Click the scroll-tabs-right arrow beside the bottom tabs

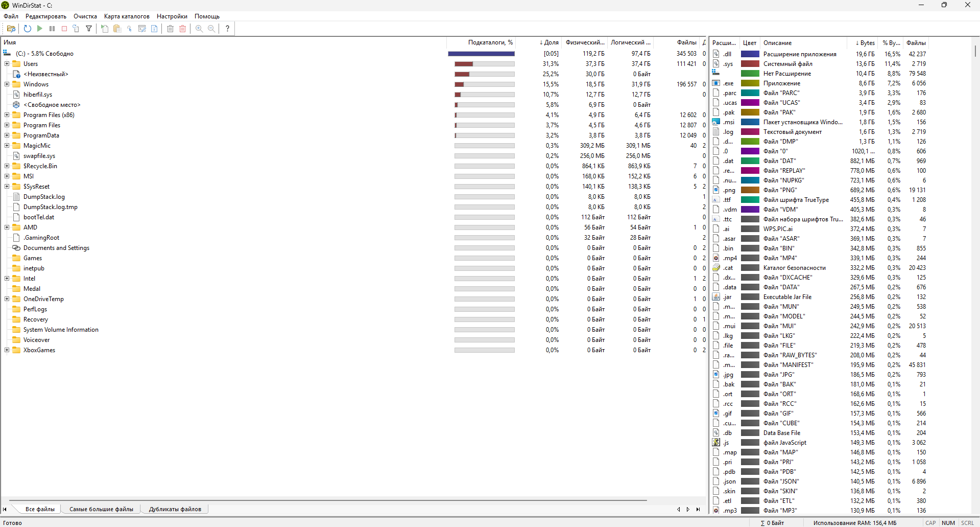pos(688,509)
